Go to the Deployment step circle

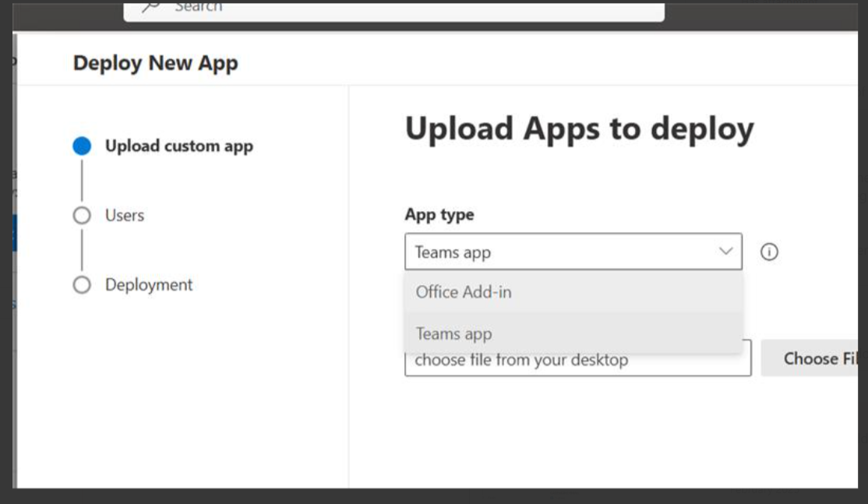pos(82,285)
